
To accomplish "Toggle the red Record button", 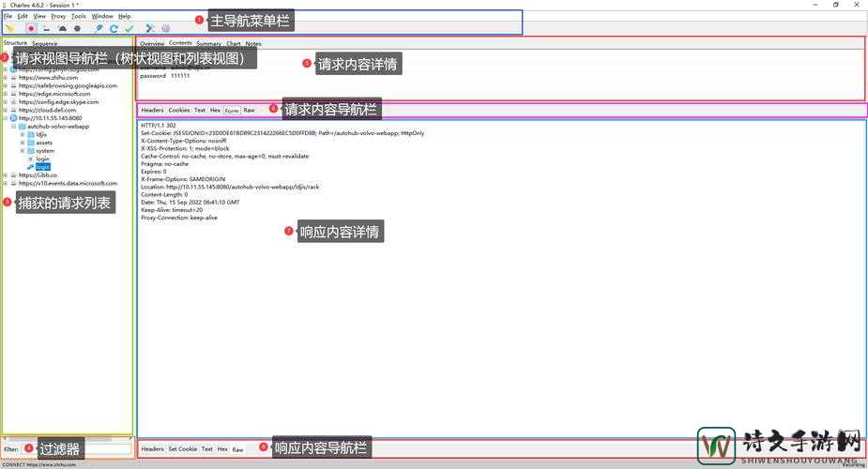I will 31,28.
